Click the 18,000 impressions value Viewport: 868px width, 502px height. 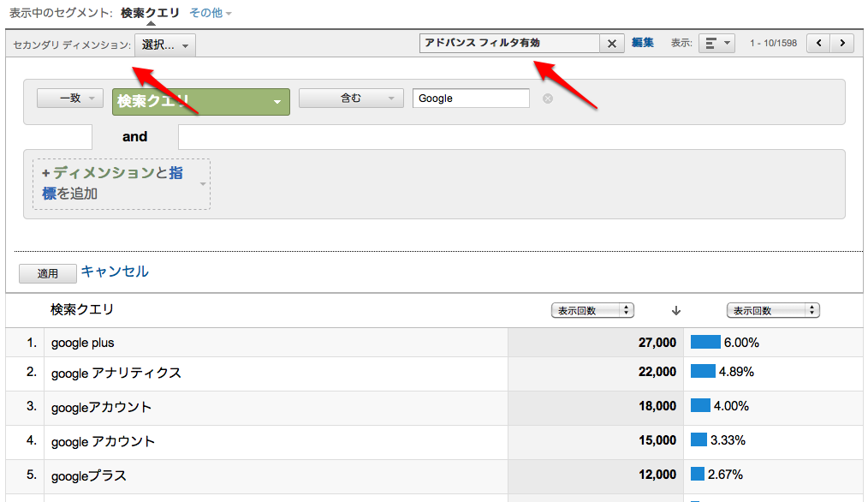[657, 406]
